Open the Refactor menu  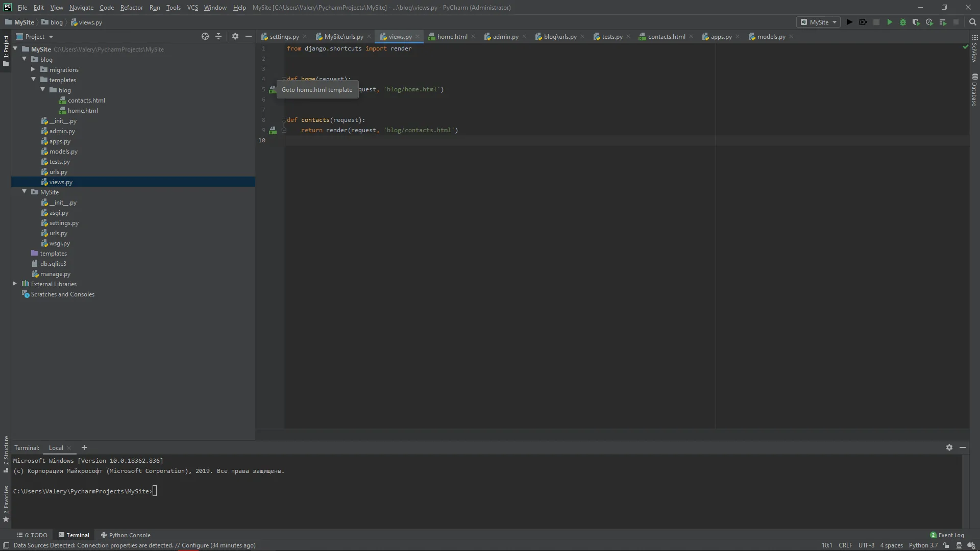131,8
